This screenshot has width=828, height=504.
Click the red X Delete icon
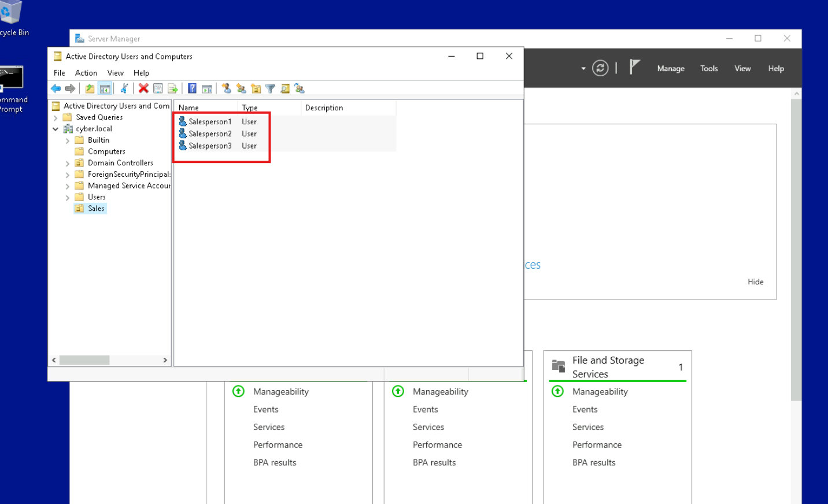(x=143, y=88)
